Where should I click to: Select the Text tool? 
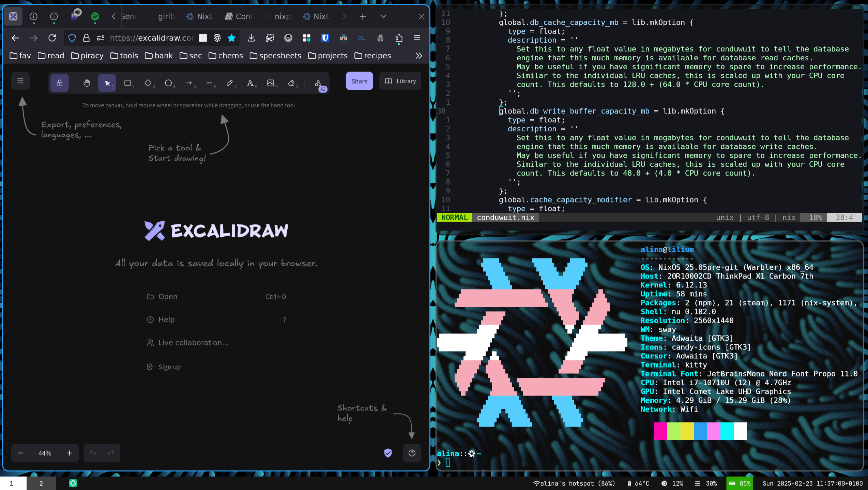pos(250,83)
